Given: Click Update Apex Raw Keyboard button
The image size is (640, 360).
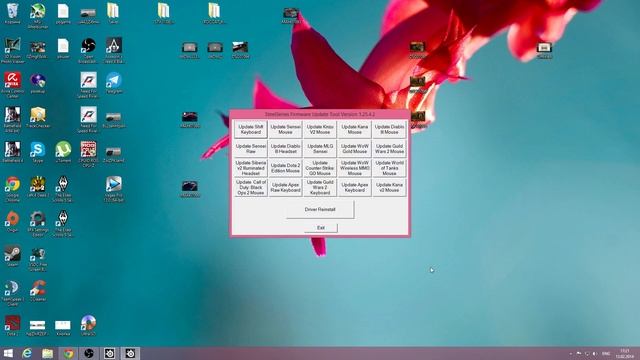Looking at the screenshot, I should (285, 187).
